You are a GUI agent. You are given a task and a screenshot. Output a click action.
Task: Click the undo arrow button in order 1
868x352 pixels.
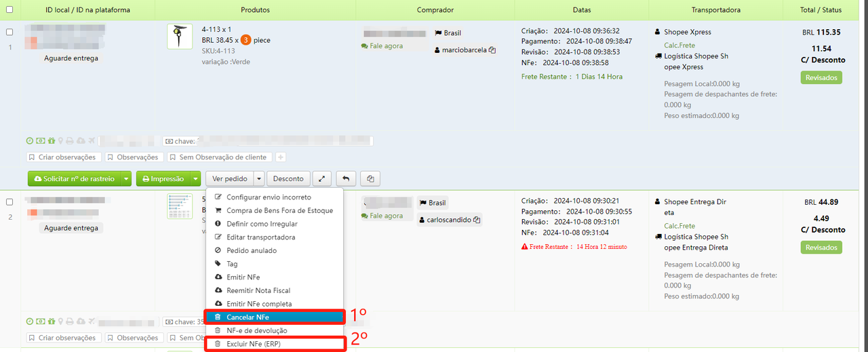click(346, 179)
